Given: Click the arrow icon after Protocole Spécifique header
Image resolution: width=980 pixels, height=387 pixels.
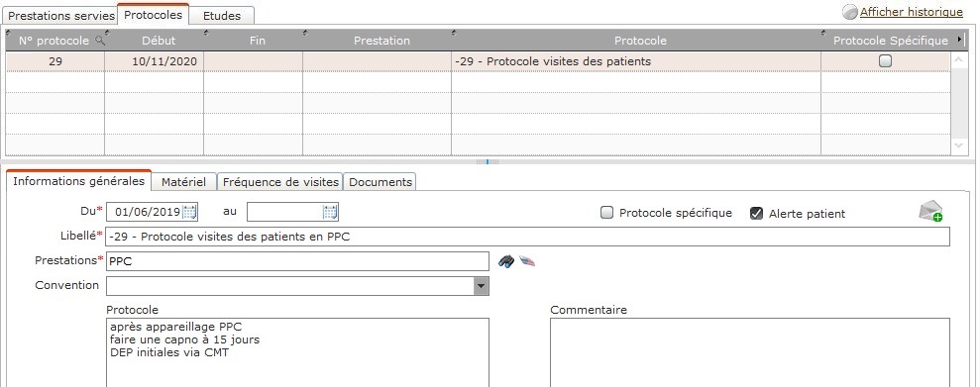Looking at the screenshot, I should [960, 40].
